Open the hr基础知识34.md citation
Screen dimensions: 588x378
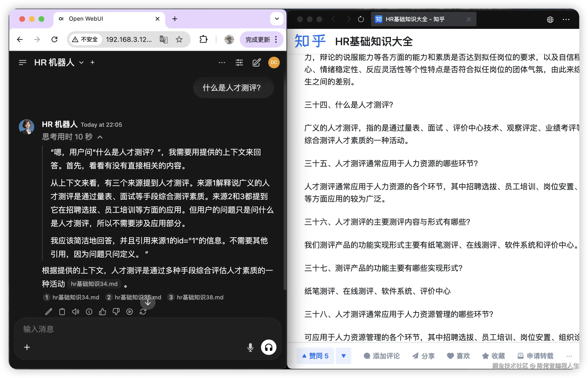(x=94, y=284)
